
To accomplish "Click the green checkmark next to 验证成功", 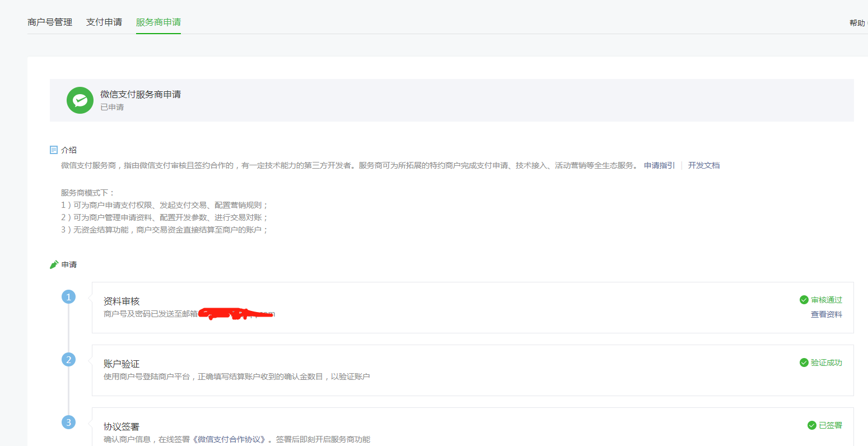I will (x=804, y=363).
